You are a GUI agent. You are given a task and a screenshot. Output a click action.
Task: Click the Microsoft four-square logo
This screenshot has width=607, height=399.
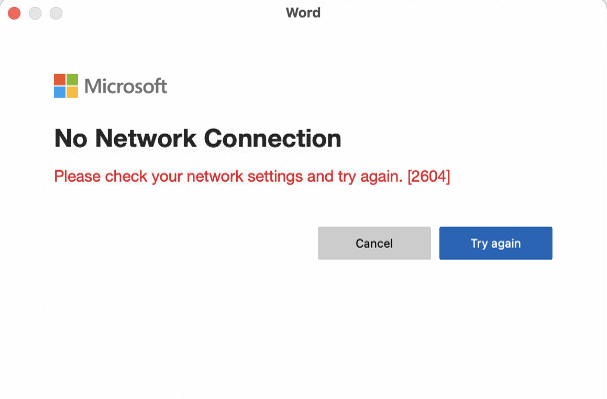pos(66,86)
